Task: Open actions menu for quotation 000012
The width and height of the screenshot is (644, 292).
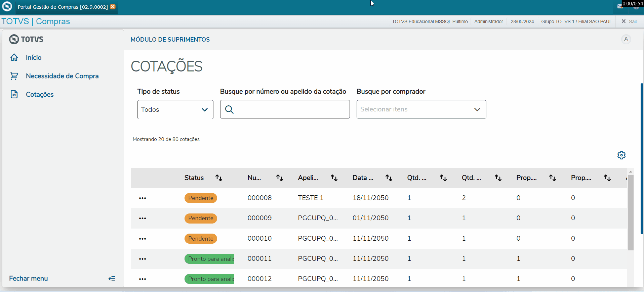Action: tap(143, 279)
